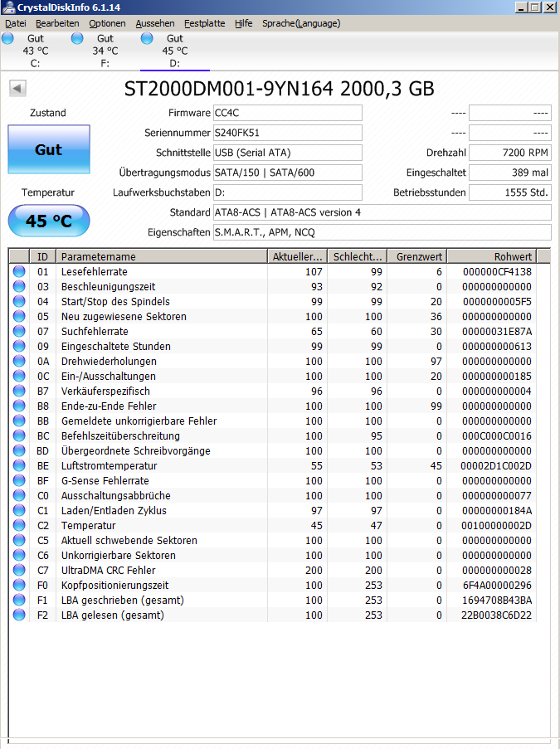Select LBA geschrieben (gesamt) raw value 1694708B43BA

click(x=496, y=600)
